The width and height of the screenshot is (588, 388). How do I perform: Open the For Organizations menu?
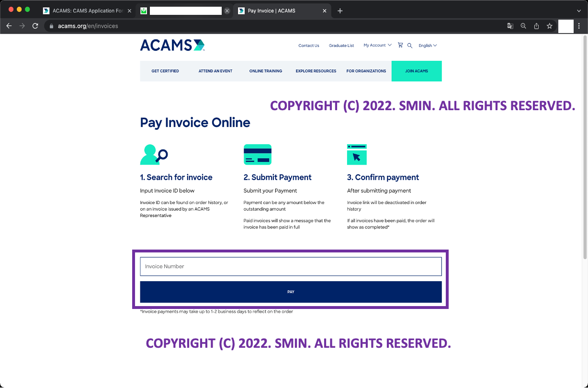(x=366, y=71)
